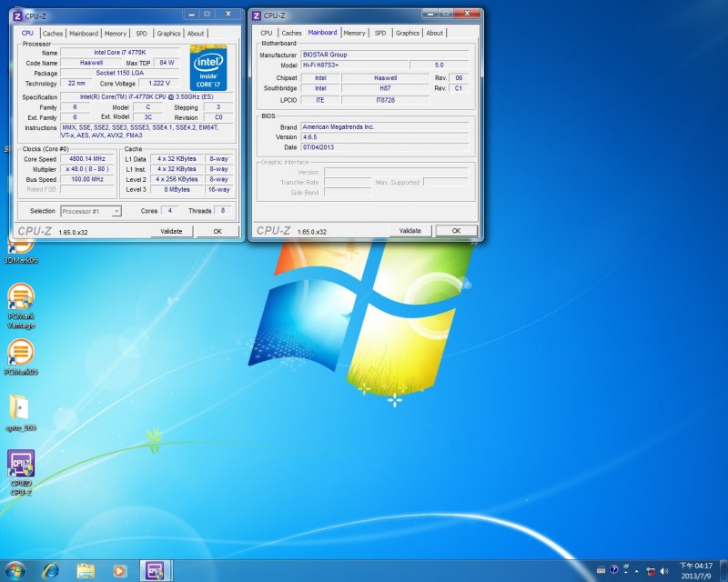Open Windows Explorer from the taskbar
The width and height of the screenshot is (728, 582).
pyautogui.click(x=86, y=570)
